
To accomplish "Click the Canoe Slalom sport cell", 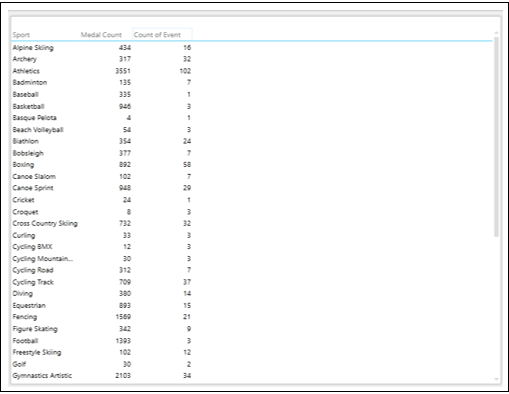I will [34, 176].
